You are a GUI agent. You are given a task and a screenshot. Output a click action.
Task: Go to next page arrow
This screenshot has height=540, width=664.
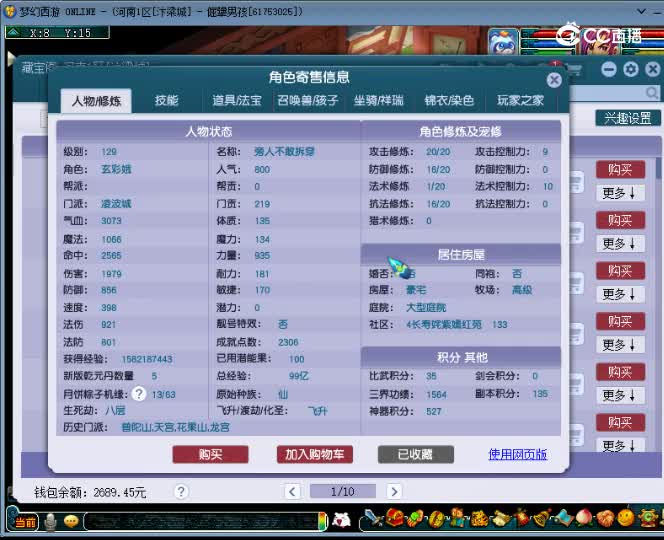click(394, 492)
